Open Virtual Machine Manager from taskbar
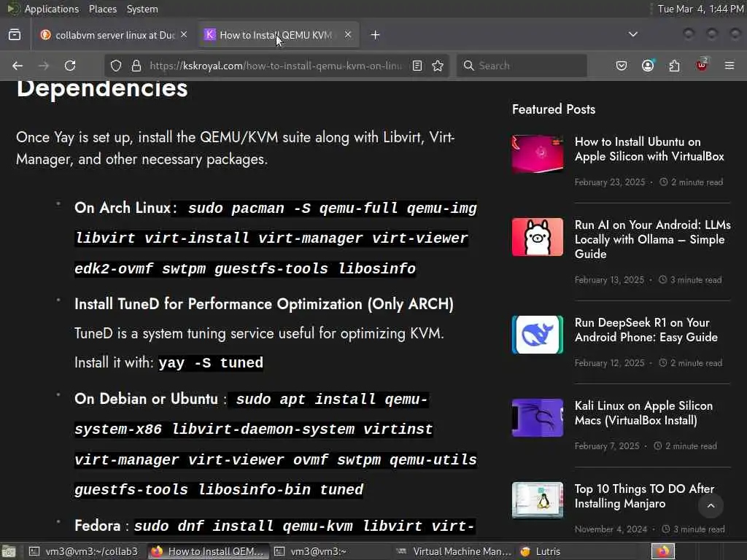Image resolution: width=747 pixels, height=560 pixels. pos(454,551)
